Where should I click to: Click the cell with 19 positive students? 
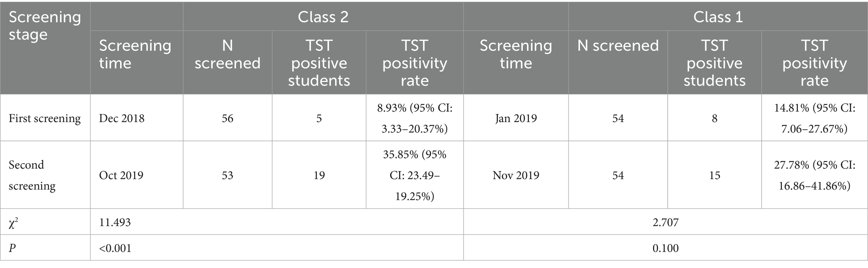pyautogui.click(x=319, y=175)
